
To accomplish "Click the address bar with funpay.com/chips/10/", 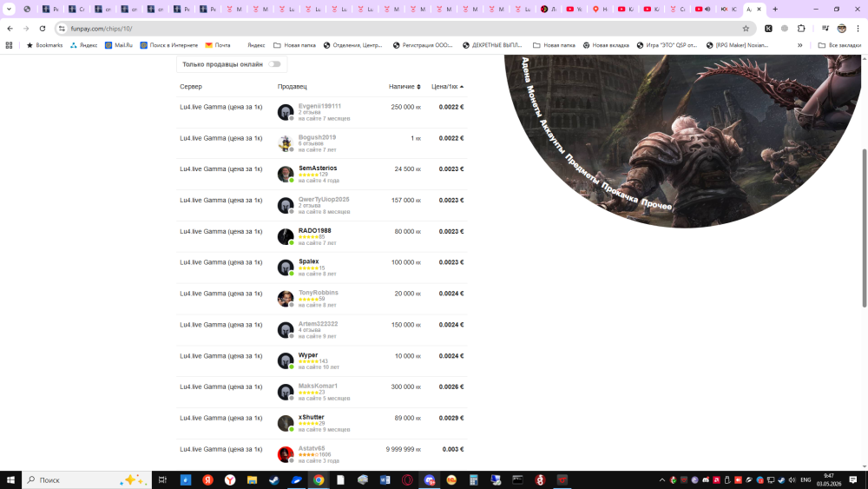I will 404,29.
